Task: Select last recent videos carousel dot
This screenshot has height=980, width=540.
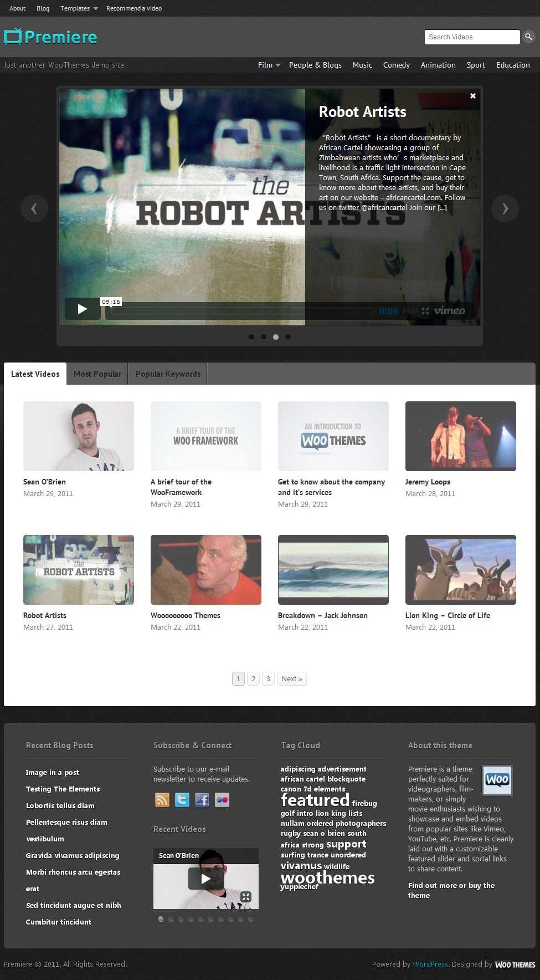Action: (251, 919)
